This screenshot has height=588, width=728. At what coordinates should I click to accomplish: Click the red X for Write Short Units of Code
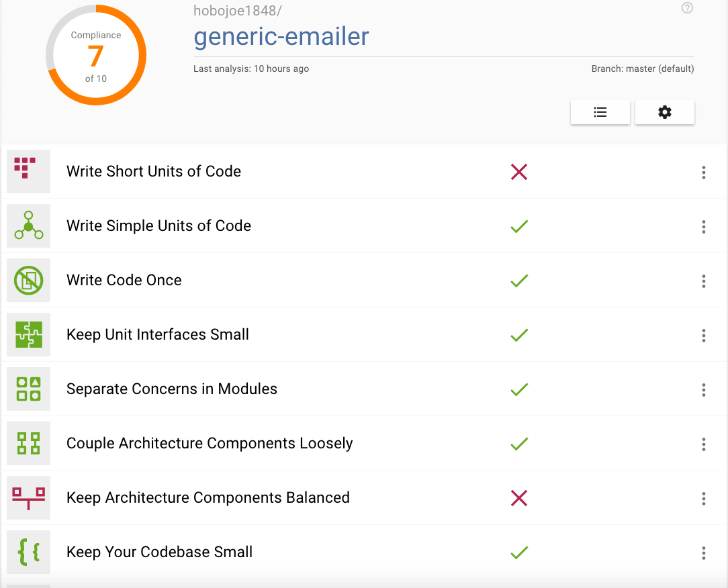(x=518, y=172)
